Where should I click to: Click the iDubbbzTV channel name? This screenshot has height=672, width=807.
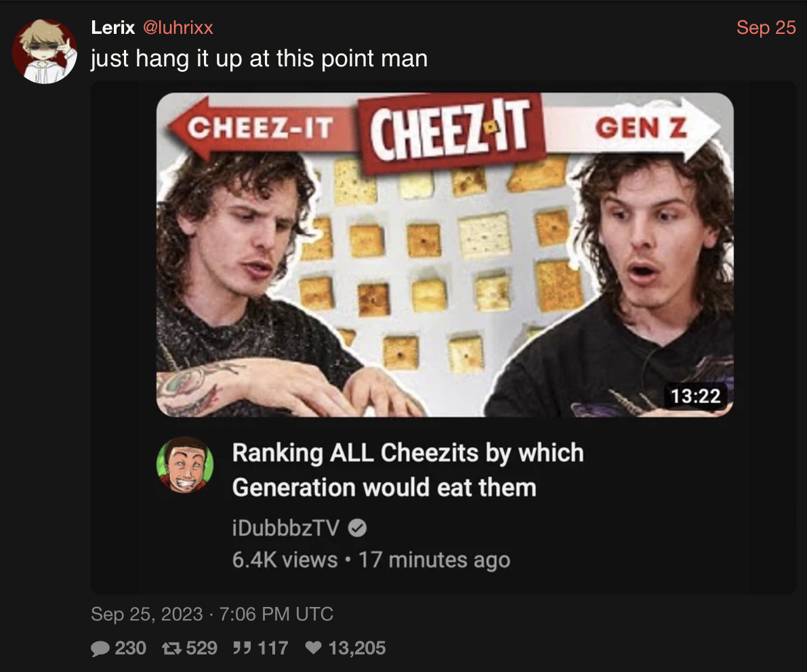pos(286,528)
